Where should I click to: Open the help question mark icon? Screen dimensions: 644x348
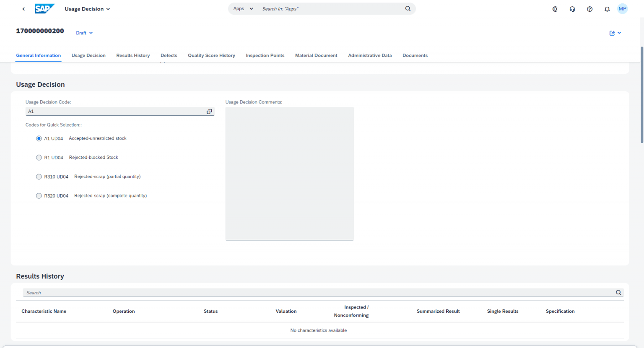coord(589,8)
